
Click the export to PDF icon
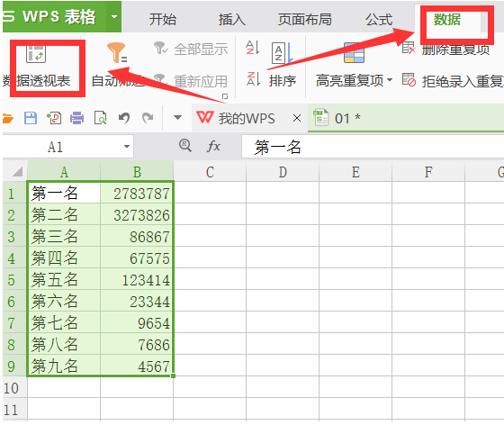[54, 118]
